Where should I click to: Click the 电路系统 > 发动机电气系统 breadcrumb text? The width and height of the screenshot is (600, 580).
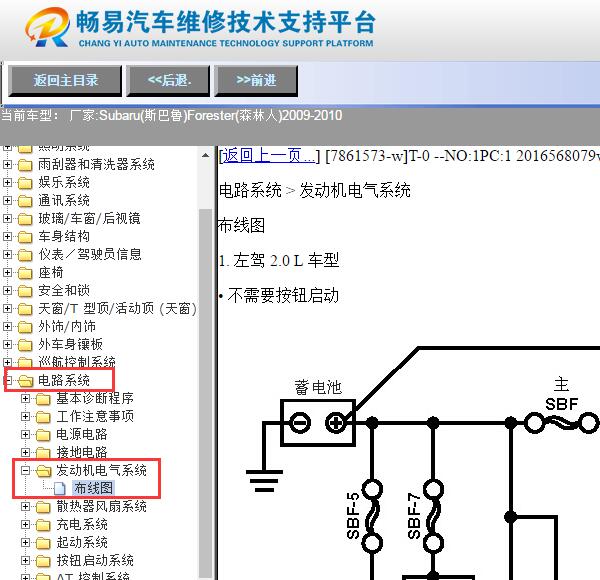315,190
